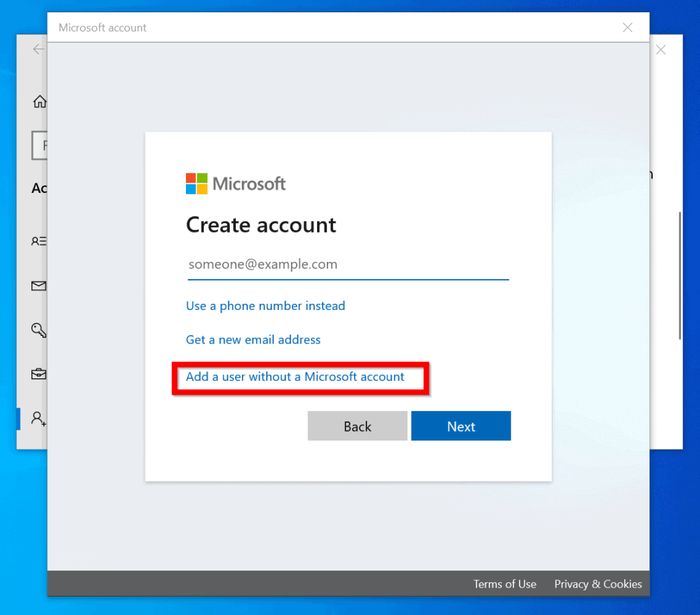
Task: Select Sign-in options key icon in Settings
Action: click(x=39, y=330)
